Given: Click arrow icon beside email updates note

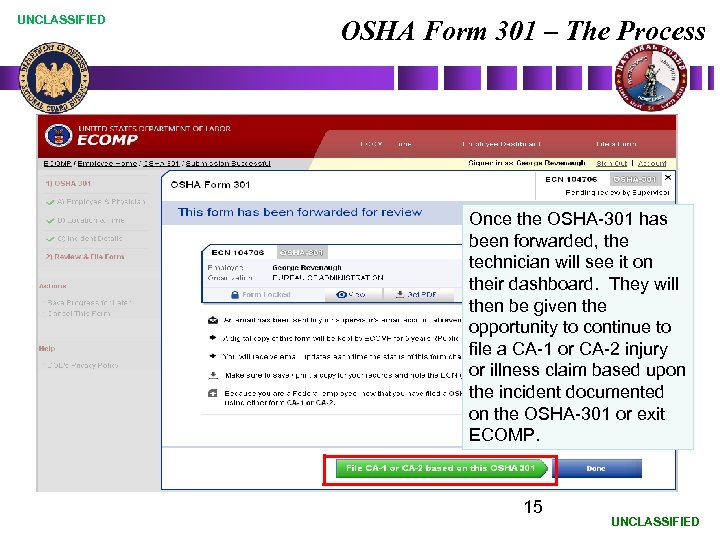Looking at the screenshot, I should click(x=213, y=356).
